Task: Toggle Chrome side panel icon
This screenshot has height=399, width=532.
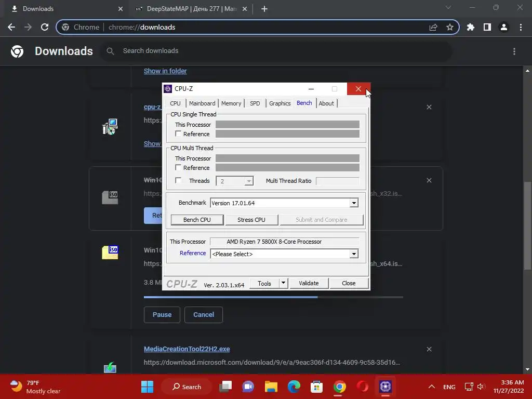Action: coord(487,27)
